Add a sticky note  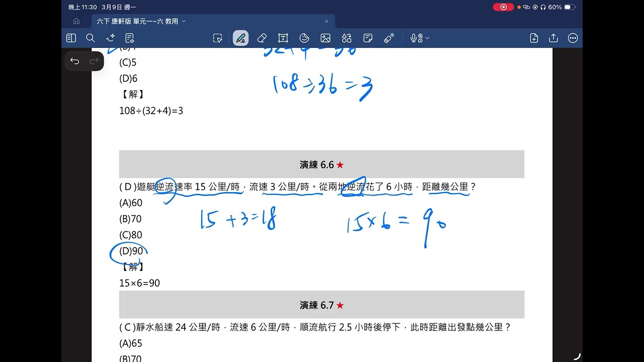[368, 38]
